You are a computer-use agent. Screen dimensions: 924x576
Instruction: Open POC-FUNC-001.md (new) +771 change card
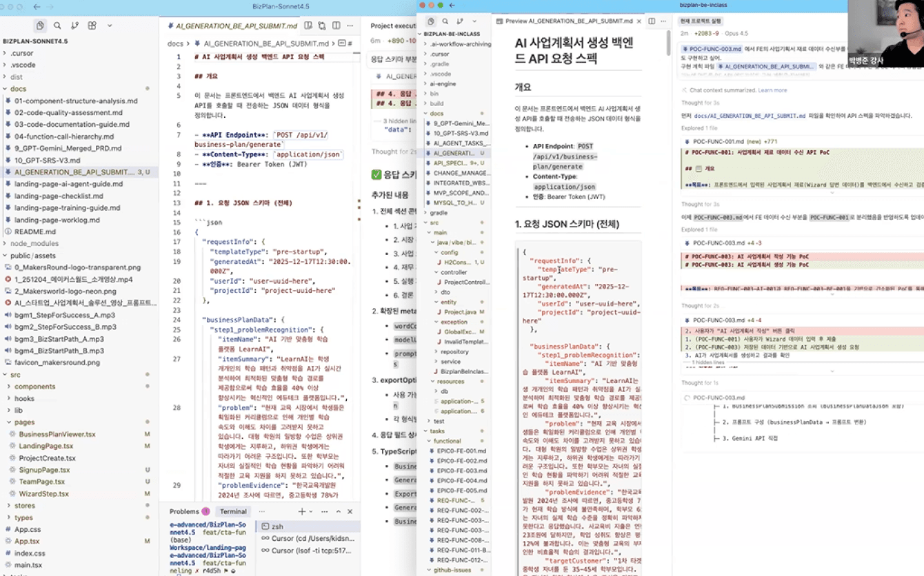click(803, 141)
